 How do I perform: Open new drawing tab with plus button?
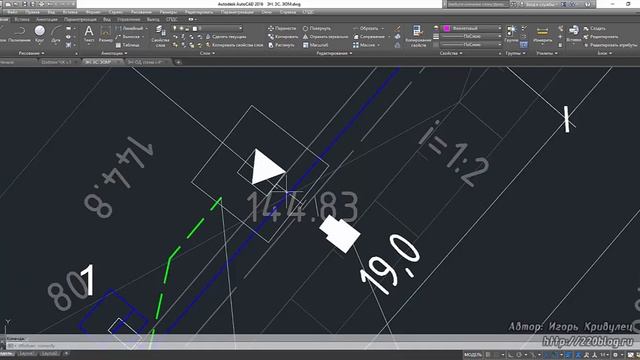click(x=178, y=62)
